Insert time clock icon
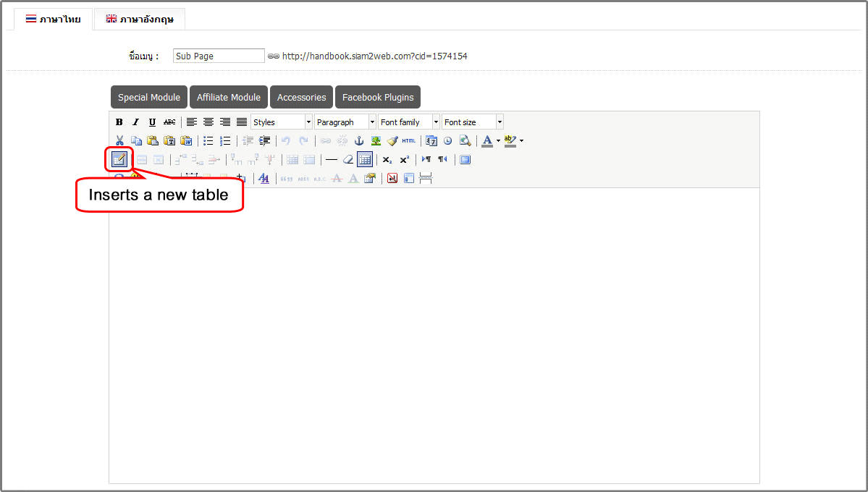Viewport: 868px width, 492px height. [448, 140]
